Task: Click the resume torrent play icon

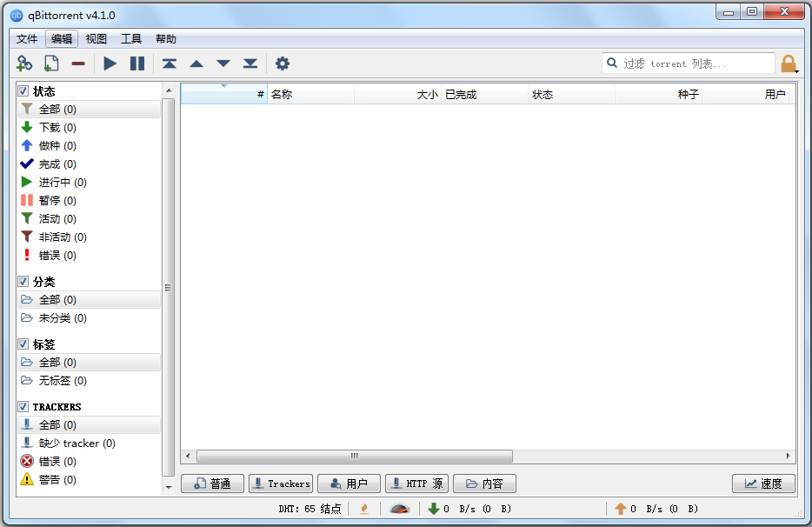Action: pos(110,63)
